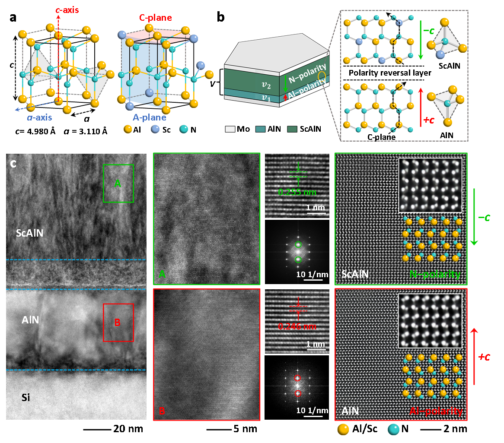The image size is (504, 443).
Task: Click the Si substrate label in the TEM image
Action: [x=26, y=397]
